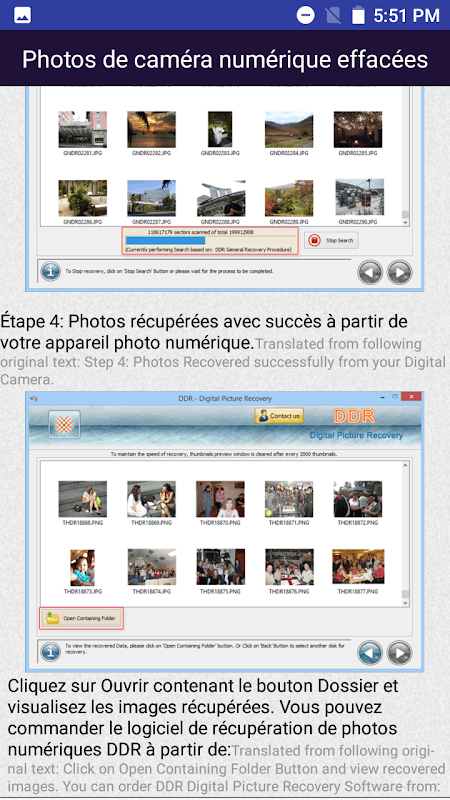
Task: Open thumbnail THDR18870.PNG
Action: pos(220,499)
